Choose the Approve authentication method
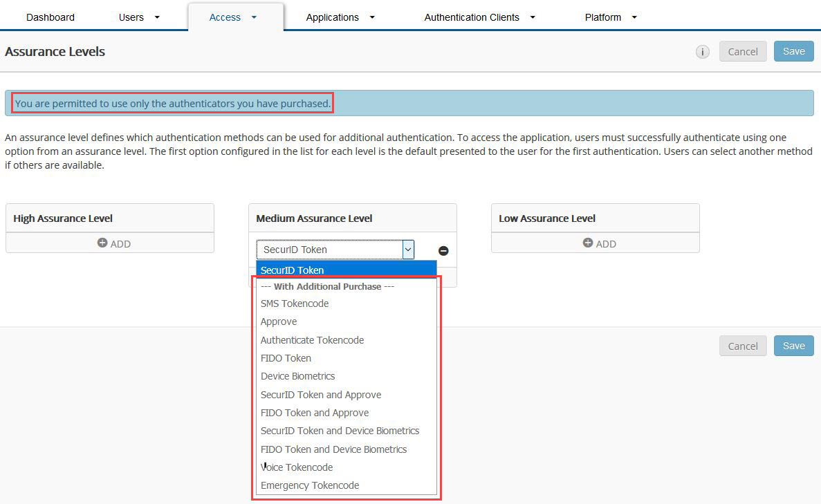This screenshot has width=821, height=504. click(279, 321)
